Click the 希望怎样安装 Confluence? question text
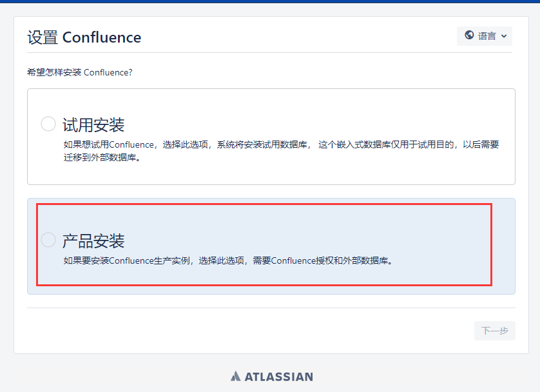 coord(80,72)
